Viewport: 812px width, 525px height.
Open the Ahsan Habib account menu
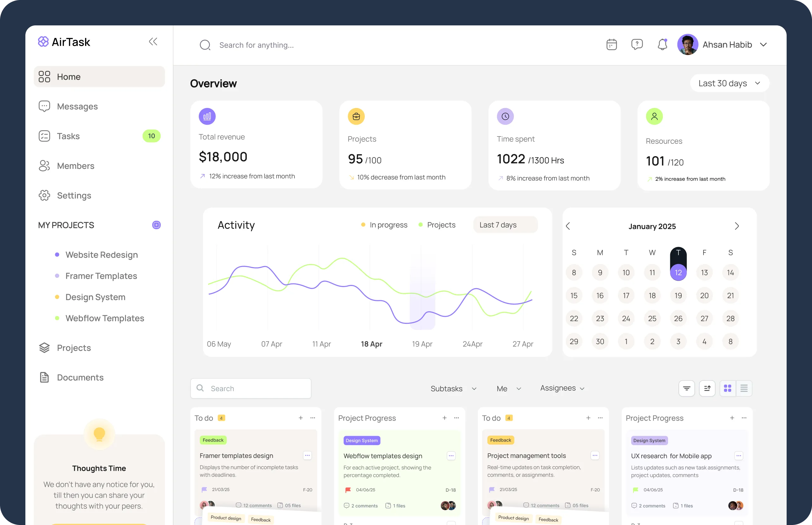(727, 44)
